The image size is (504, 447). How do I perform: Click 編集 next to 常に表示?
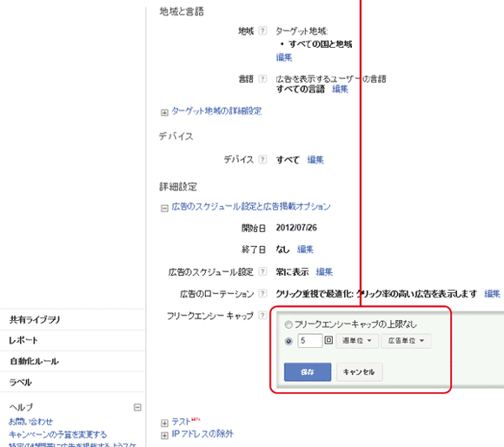pos(324,271)
